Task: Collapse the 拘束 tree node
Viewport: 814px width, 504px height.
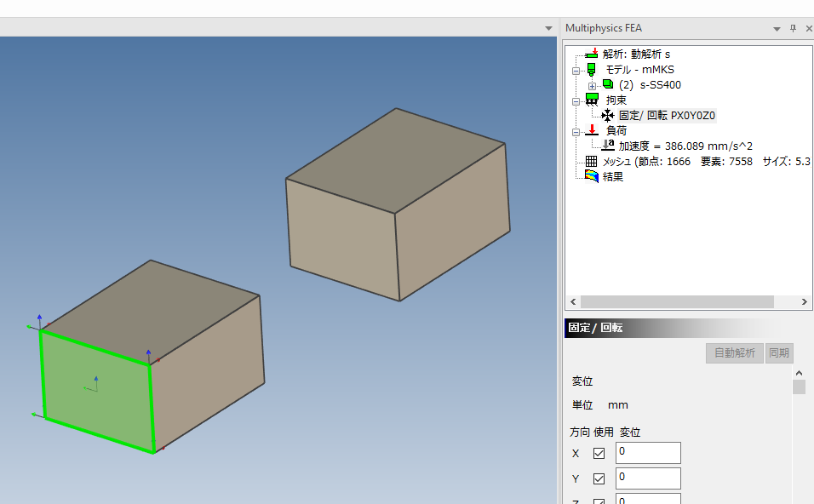Action: (576, 100)
